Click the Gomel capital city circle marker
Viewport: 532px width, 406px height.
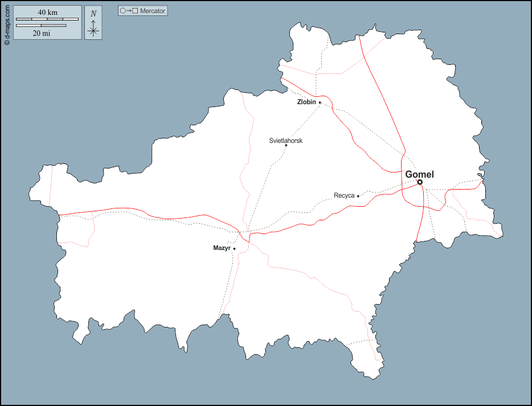[420, 182]
